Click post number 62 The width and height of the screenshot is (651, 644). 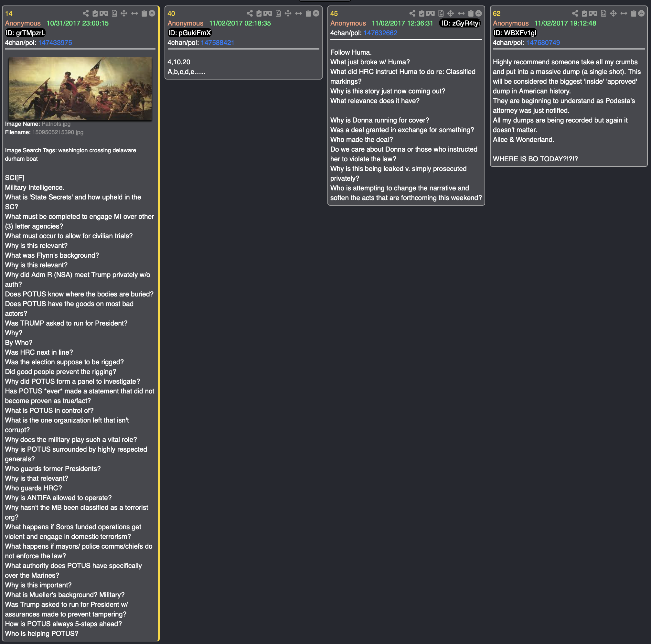497,14
